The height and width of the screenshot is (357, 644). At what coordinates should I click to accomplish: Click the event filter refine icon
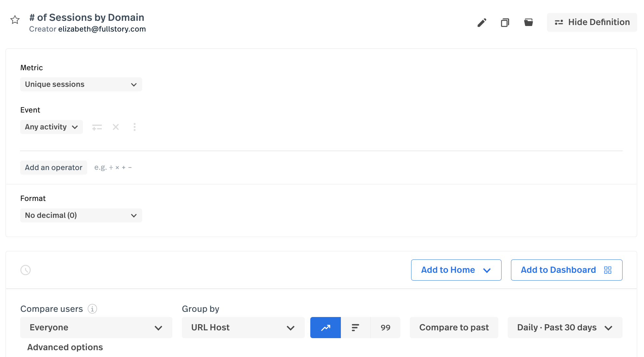tap(97, 127)
